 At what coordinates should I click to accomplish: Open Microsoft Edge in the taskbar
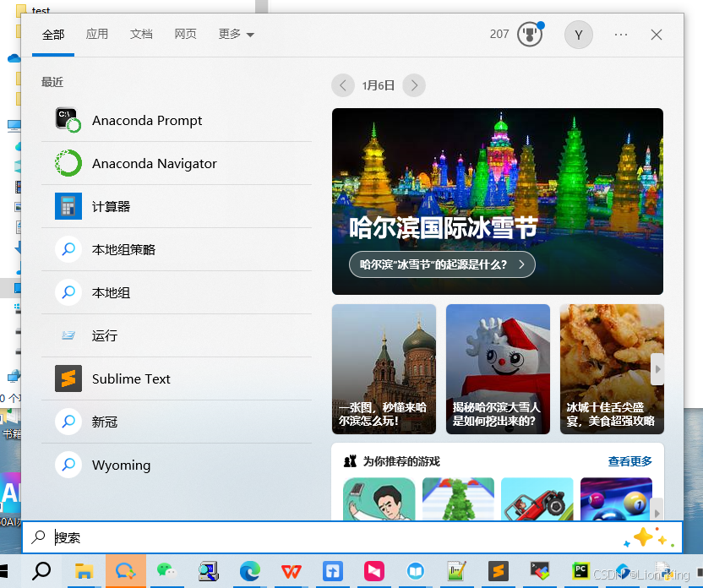pos(250,572)
